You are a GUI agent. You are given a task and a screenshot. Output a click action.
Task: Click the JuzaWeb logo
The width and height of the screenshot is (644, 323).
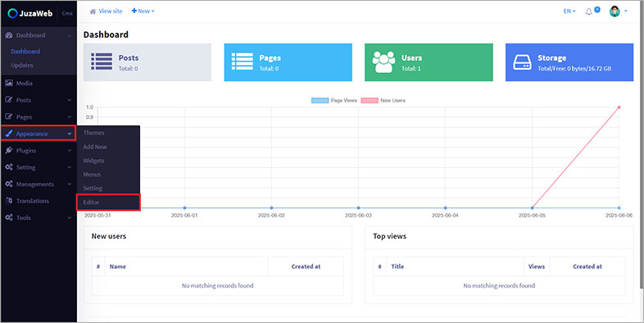pos(30,14)
